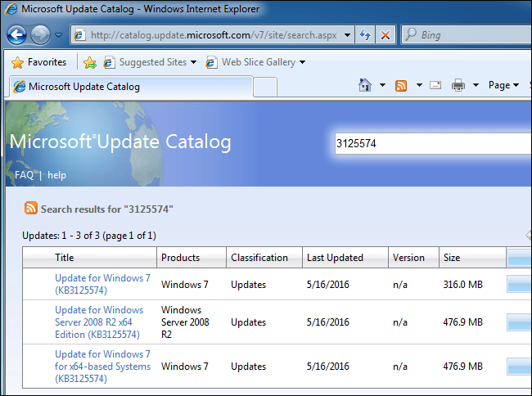Image resolution: width=532 pixels, height=396 pixels.
Task: Open the new blank tab button
Action: tap(265, 87)
